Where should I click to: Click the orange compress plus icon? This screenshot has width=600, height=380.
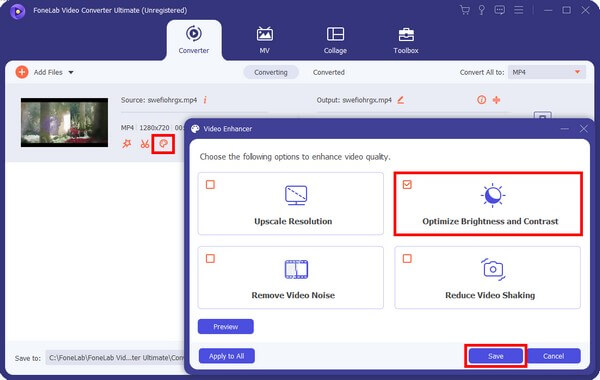pos(496,100)
